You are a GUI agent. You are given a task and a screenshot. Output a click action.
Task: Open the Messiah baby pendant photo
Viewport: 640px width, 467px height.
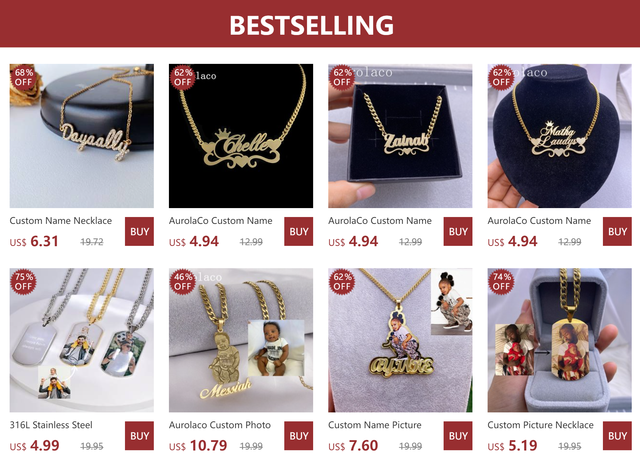pos(241,340)
